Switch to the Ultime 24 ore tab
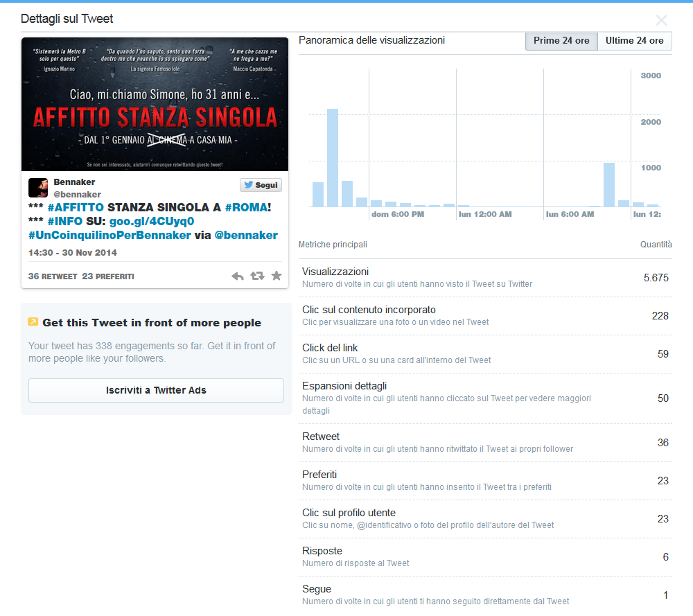Image resolution: width=693 pixels, height=616 pixels. 634,40
